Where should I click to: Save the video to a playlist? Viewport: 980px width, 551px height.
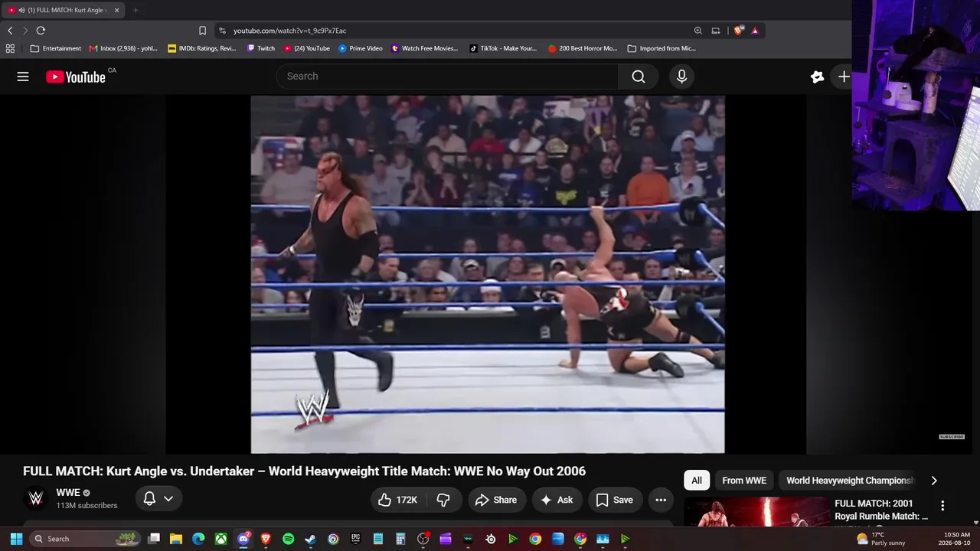point(615,500)
